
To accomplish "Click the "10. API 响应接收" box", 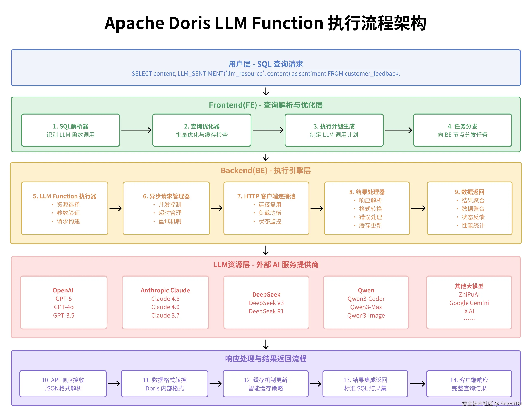I will (63, 384).
